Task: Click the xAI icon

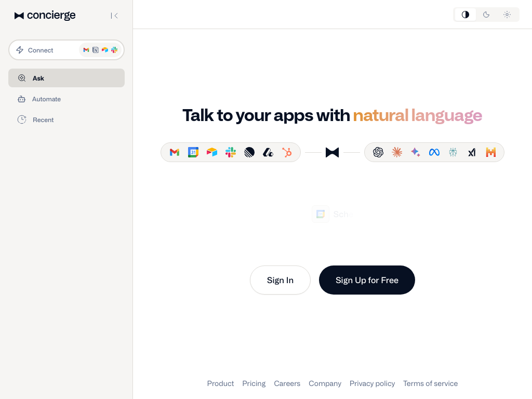Action: [x=472, y=153]
